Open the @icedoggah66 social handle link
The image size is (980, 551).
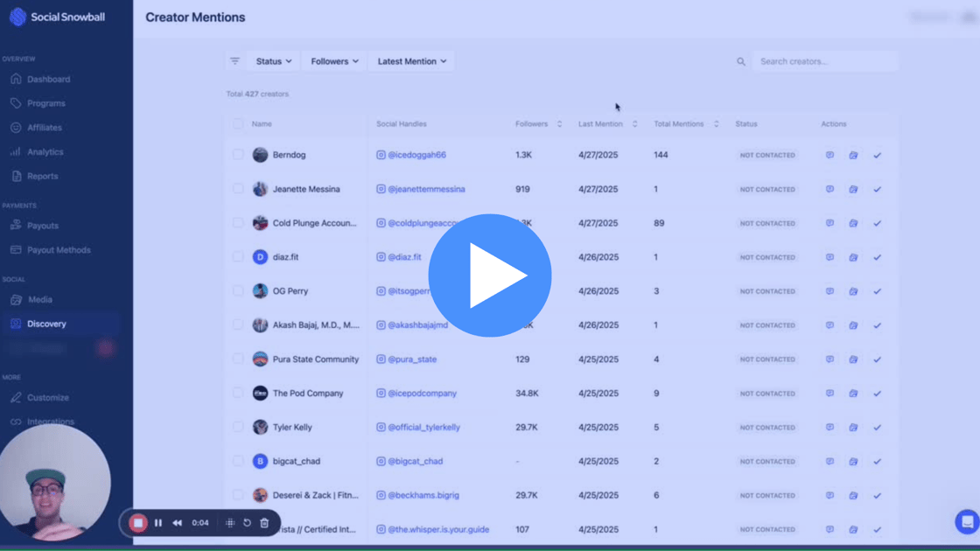point(416,155)
